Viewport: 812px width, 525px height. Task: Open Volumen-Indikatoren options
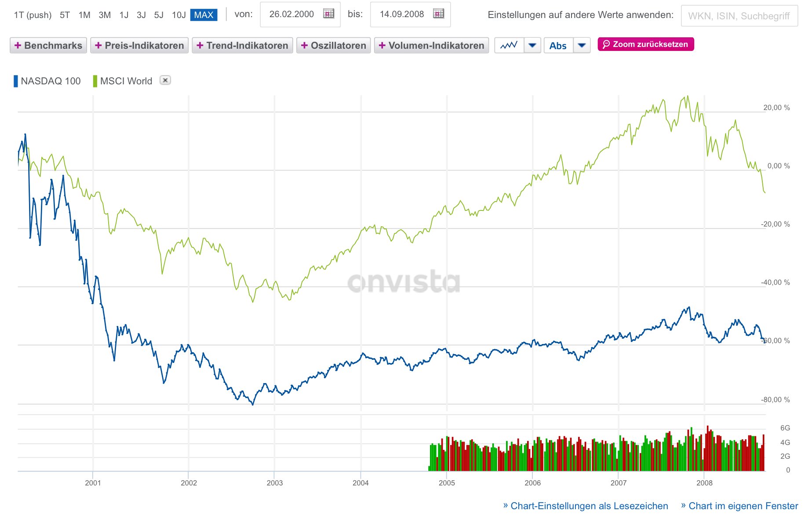(x=431, y=45)
